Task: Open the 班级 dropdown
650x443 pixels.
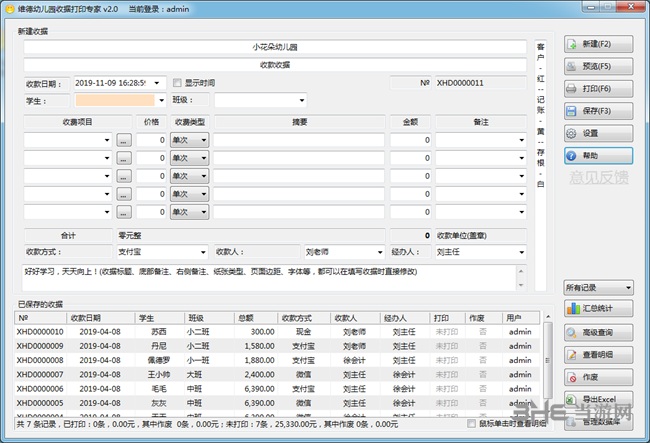Action: [x=302, y=100]
